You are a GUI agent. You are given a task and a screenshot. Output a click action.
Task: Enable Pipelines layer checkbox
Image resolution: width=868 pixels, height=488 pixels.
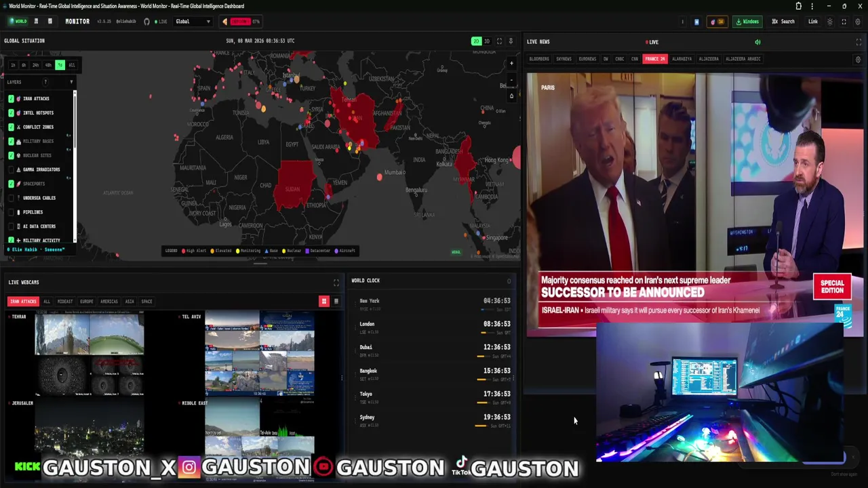point(11,212)
